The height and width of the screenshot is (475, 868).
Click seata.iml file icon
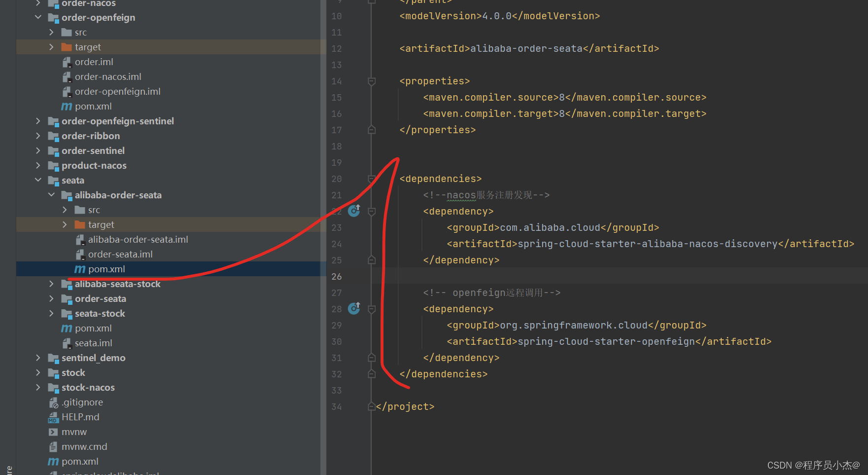point(67,343)
